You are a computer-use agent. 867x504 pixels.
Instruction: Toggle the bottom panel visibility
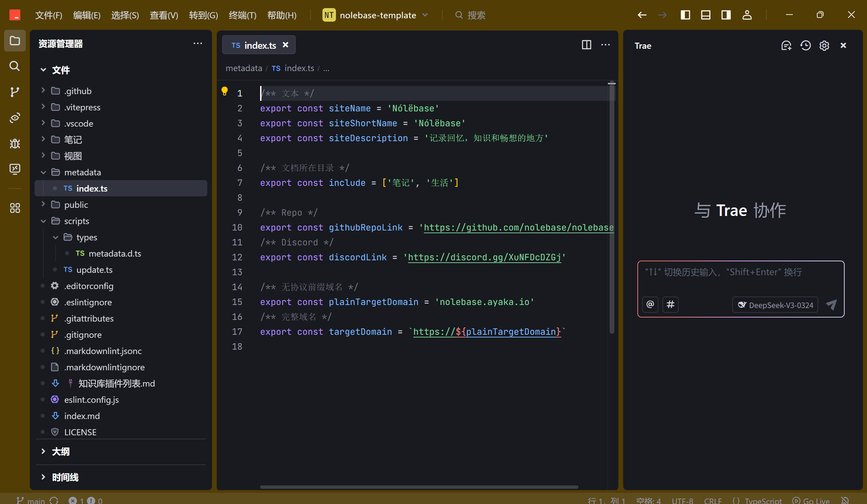[706, 15]
